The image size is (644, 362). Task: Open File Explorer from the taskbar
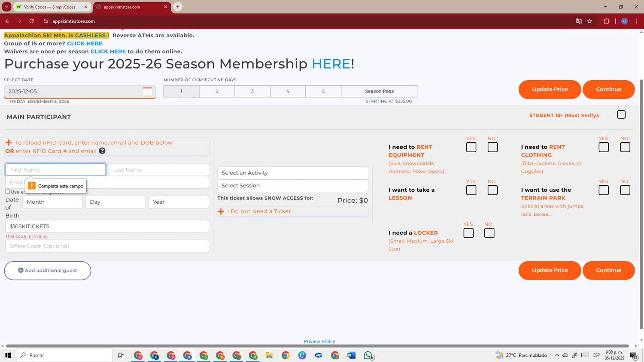[x=269, y=355]
